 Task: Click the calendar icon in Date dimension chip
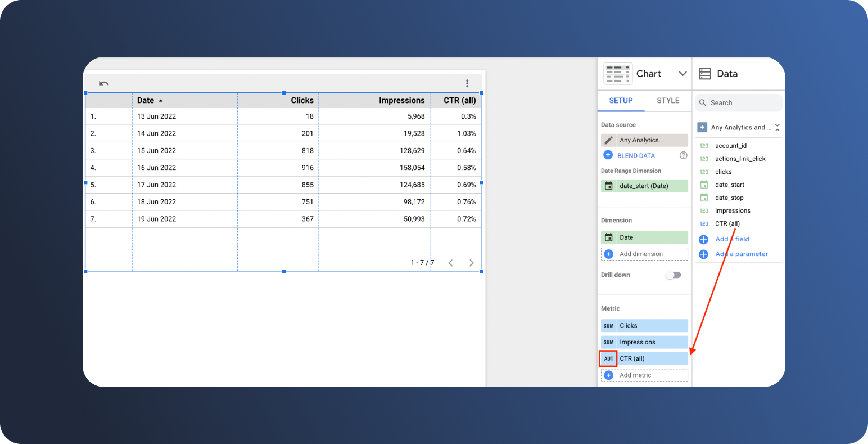pos(608,237)
